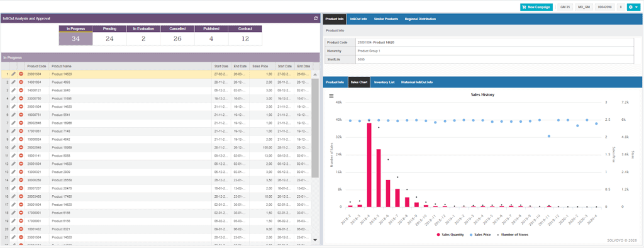Open the gear settings dropdown at top right
Viewport: 644px width, 248px height.
[x=633, y=7]
